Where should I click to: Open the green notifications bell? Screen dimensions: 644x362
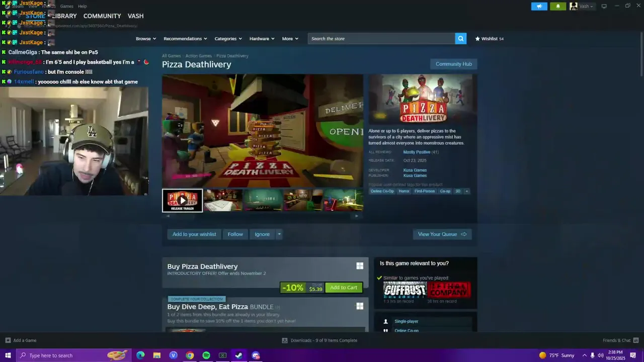pos(558,6)
